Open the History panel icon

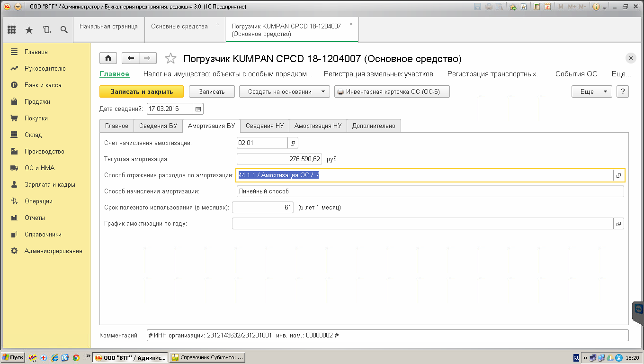pyautogui.click(x=46, y=30)
